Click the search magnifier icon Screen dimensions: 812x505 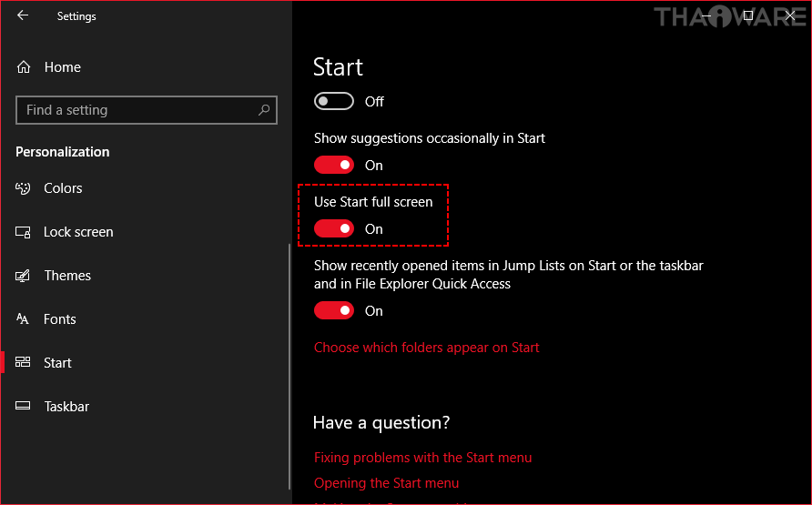[x=264, y=110]
